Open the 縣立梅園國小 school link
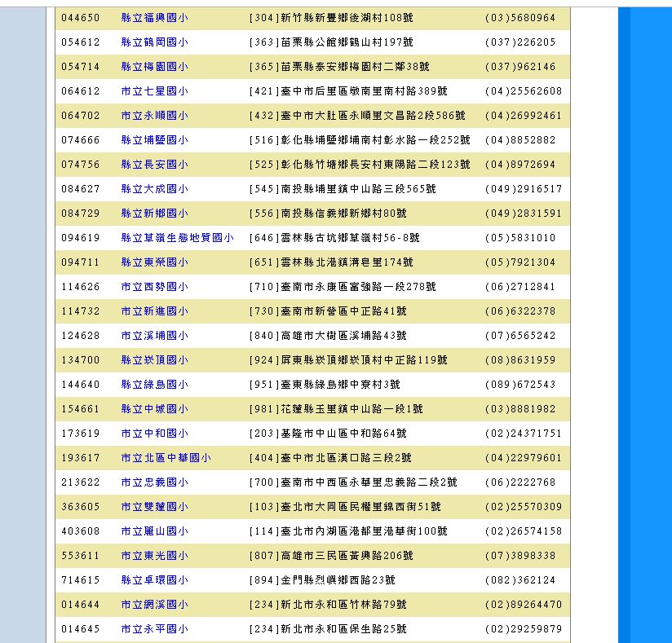Image resolution: width=672 pixels, height=643 pixels. (x=154, y=67)
